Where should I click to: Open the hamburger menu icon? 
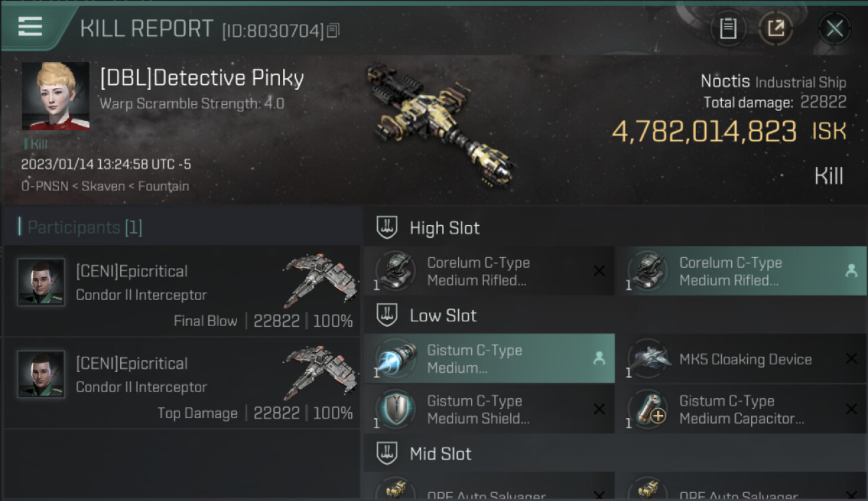coord(30,27)
